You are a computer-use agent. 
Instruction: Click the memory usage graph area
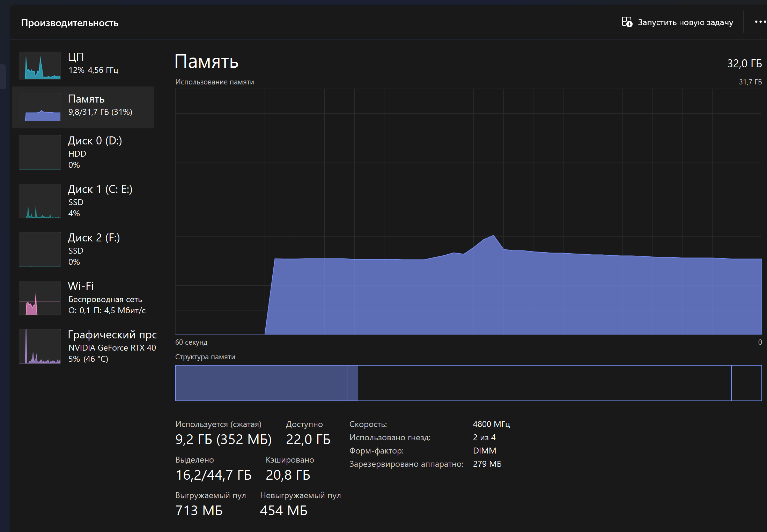point(468,211)
